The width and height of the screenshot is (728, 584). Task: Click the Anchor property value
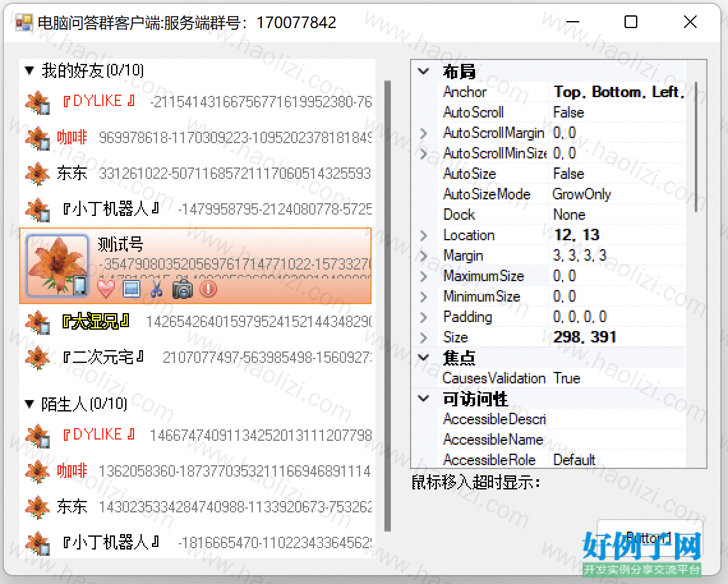coord(618,92)
